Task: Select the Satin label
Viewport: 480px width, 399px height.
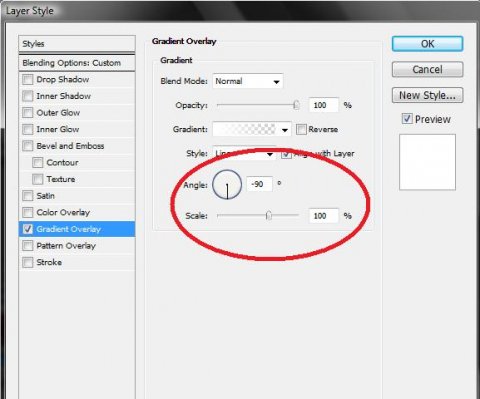Action: click(45, 196)
